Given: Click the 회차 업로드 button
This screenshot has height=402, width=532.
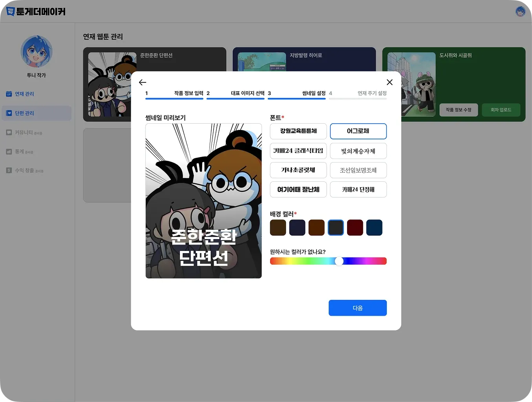Looking at the screenshot, I should (501, 110).
